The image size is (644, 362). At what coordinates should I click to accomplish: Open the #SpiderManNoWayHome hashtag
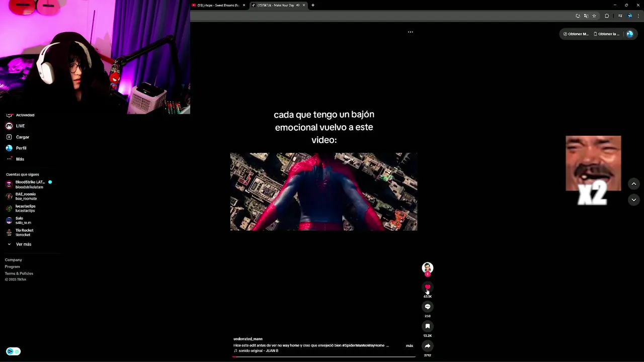[x=364, y=345]
